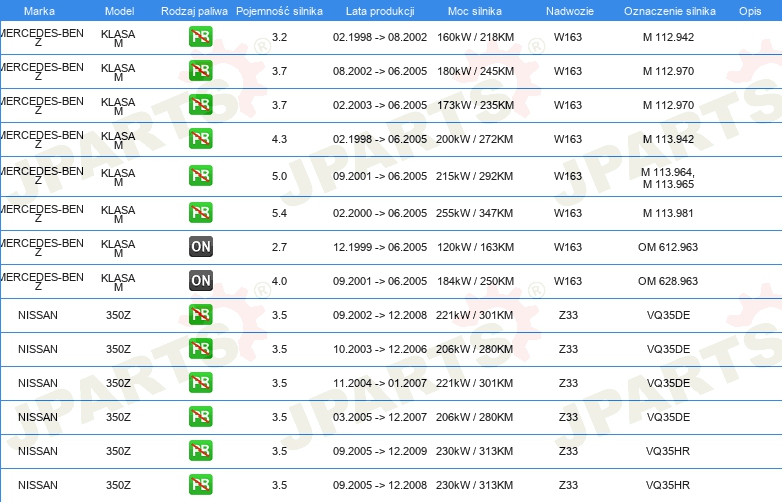Image resolution: width=782 pixels, height=502 pixels.
Task: Click engine capacity 5.4
Action: 279,213
